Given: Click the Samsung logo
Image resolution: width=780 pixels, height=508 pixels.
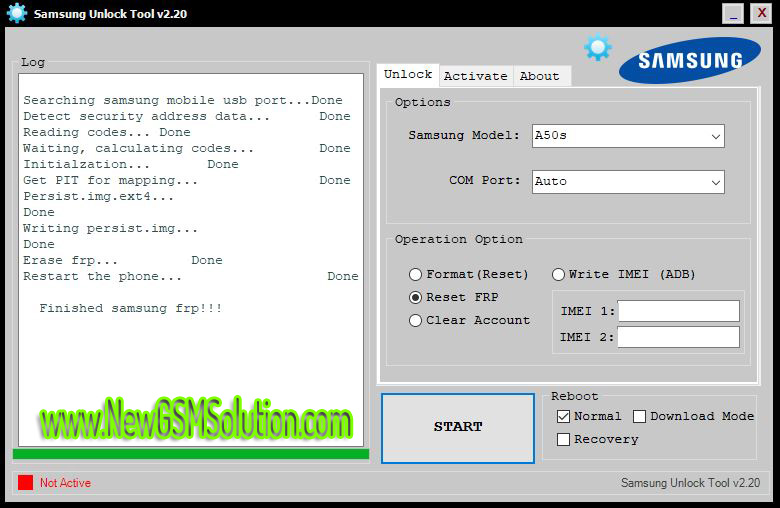Looking at the screenshot, I should click(x=689, y=60).
